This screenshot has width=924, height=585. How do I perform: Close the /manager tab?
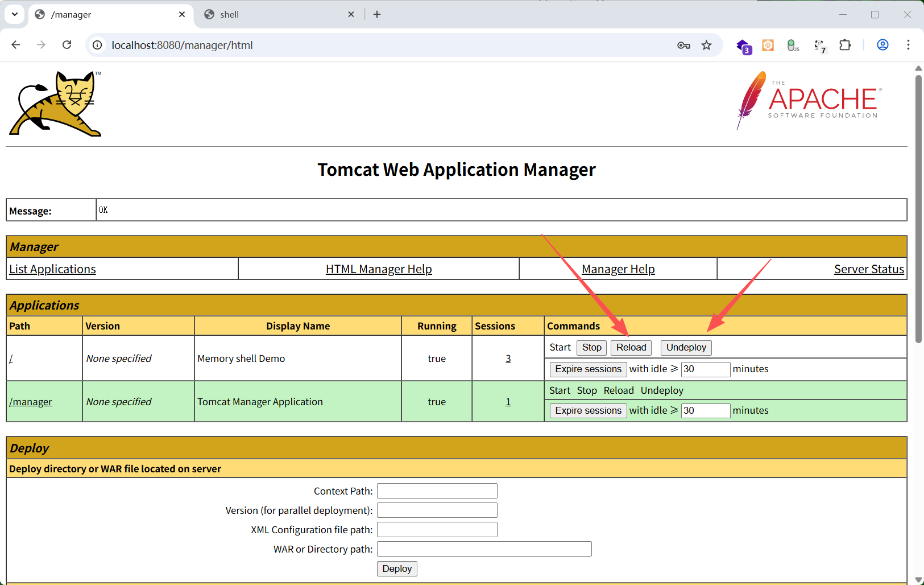click(182, 14)
